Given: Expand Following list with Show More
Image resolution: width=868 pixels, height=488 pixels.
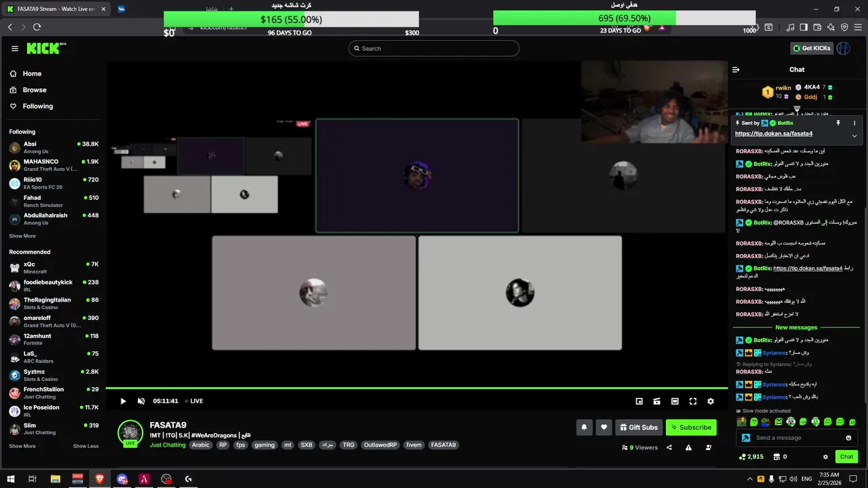Looking at the screenshot, I should click(x=22, y=236).
